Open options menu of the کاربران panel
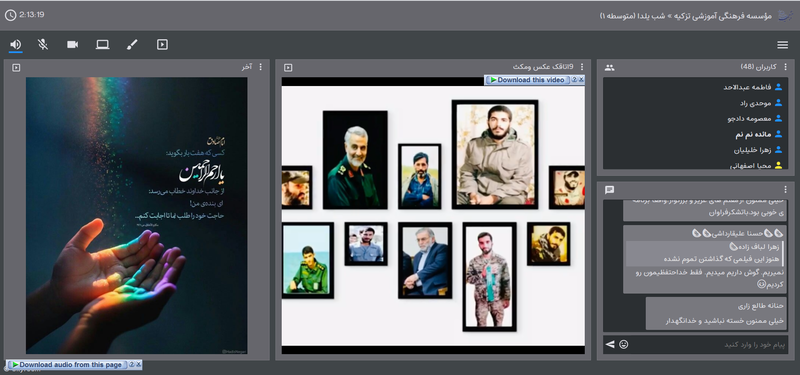800x375 pixels. tap(785, 67)
